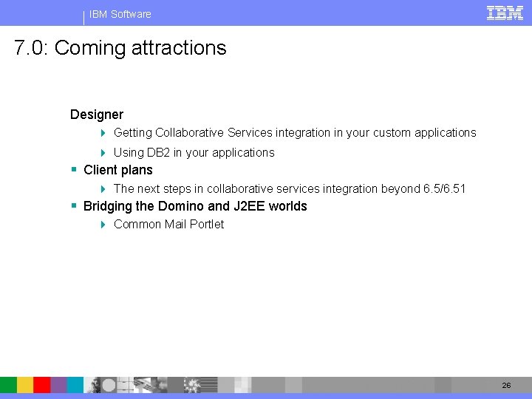532x399 pixels.
Task: Click the 'IBM Software' header text
Action: pyautogui.click(x=120, y=14)
